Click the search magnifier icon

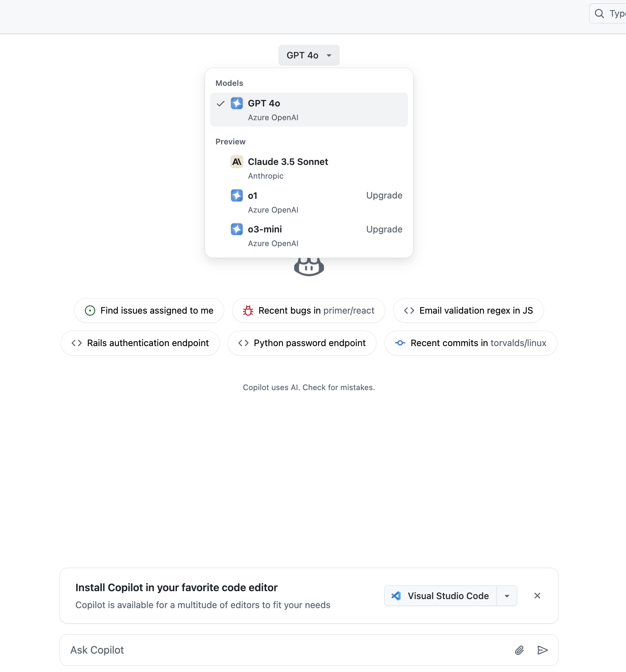599,14
